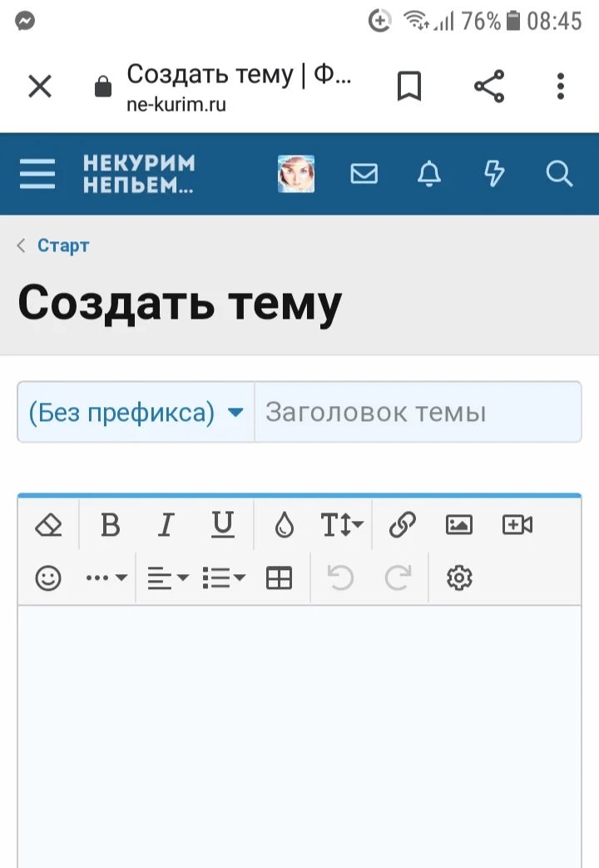Open notifications bell icon
Screen dimensions: 599x868
429,174
